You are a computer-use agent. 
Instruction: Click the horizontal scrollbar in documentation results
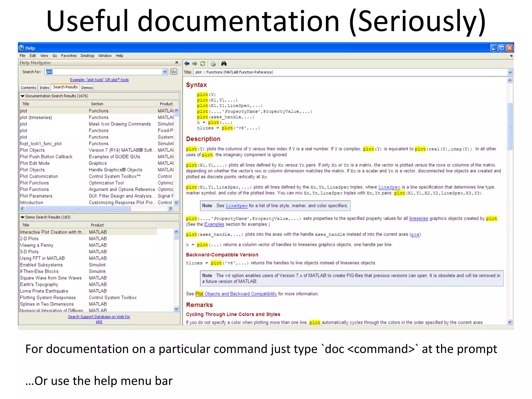click(x=78, y=209)
